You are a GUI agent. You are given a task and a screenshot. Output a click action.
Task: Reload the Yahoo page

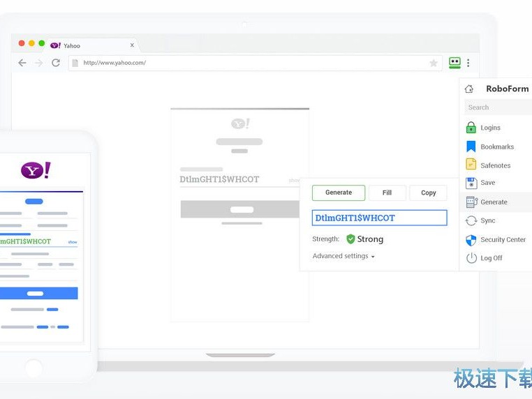tap(56, 63)
